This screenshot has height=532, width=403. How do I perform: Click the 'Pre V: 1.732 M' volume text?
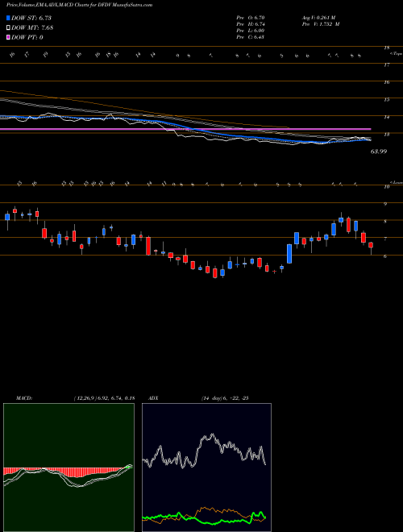321,24
